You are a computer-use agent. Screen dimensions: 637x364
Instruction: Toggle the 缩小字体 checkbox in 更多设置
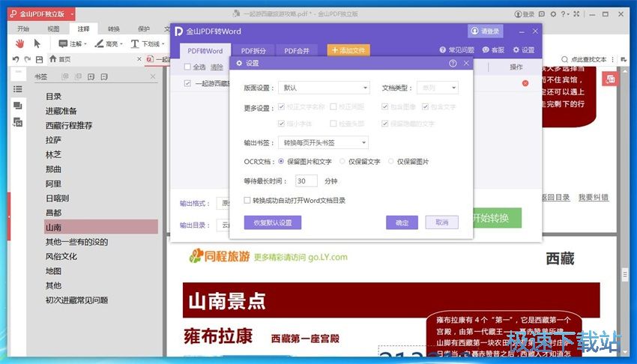coord(281,124)
